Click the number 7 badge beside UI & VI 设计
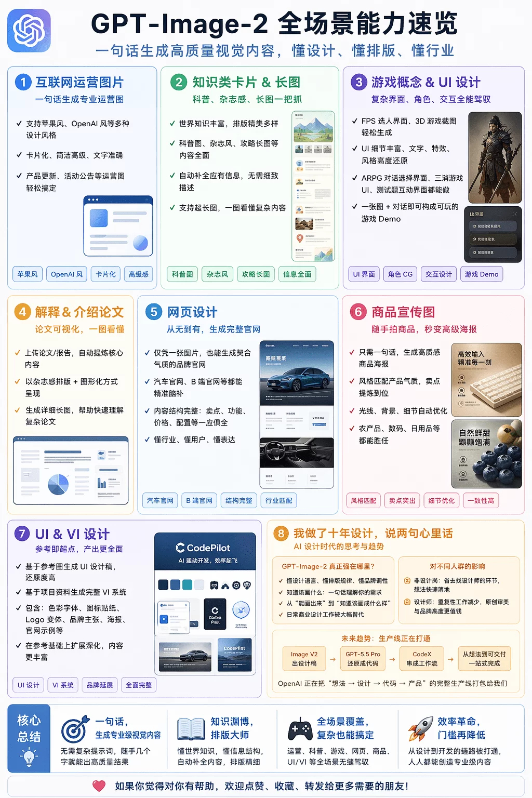This screenshot has width=532, height=798. (22, 534)
